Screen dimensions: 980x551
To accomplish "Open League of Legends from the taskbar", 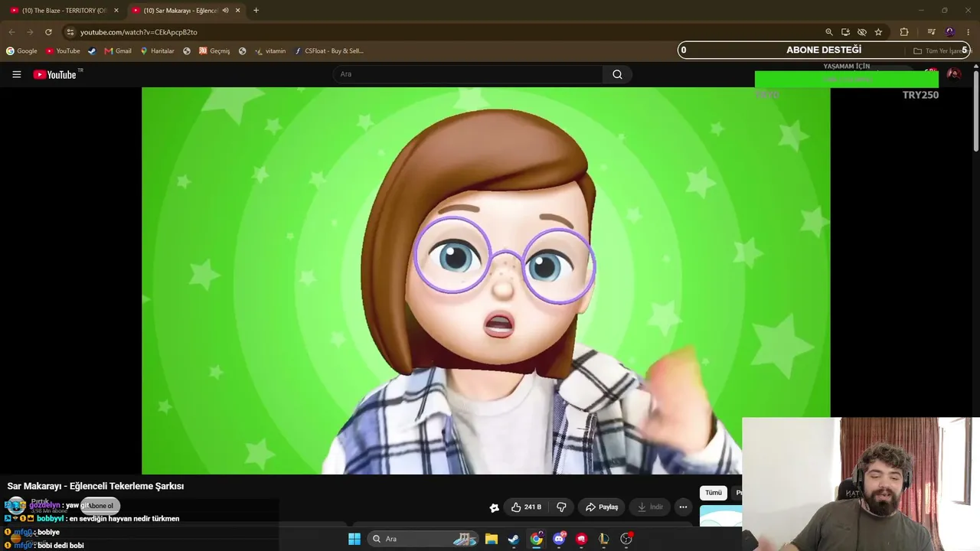I will 603,539.
